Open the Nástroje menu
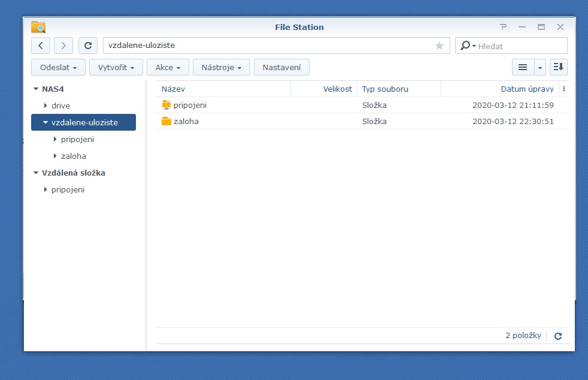Screen dimensions: 588x380 (221, 67)
